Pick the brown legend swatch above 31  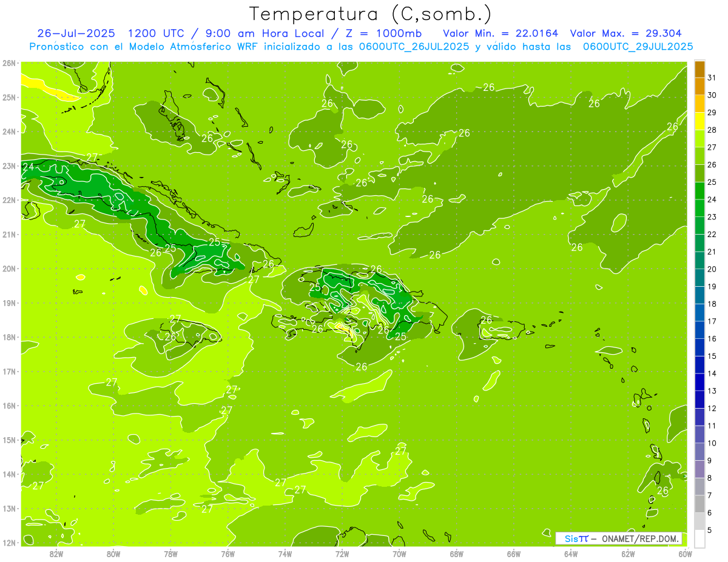(699, 69)
